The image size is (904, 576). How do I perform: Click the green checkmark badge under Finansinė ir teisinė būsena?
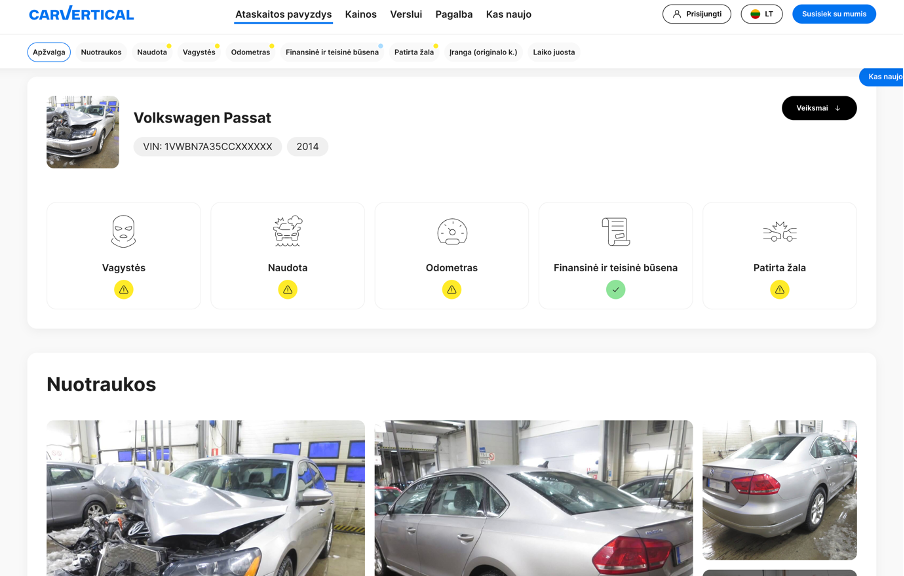click(616, 289)
